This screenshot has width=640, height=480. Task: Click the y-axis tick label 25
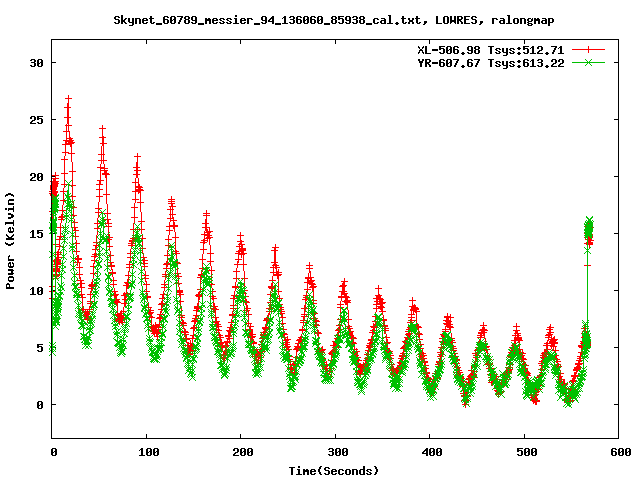(36, 120)
